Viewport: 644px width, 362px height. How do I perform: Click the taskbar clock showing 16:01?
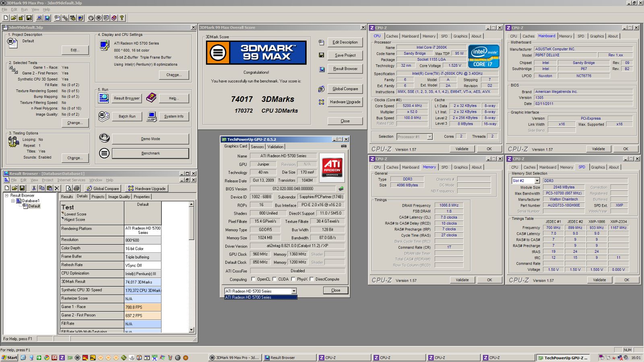pyautogui.click(x=636, y=358)
